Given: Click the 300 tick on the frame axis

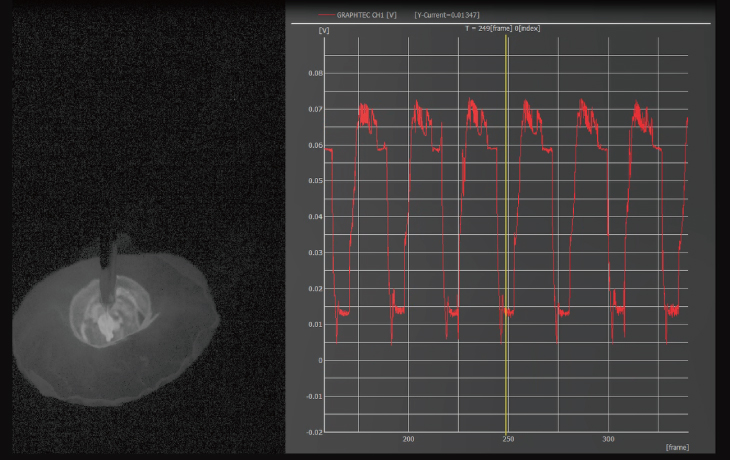Looking at the screenshot, I should 608,440.
